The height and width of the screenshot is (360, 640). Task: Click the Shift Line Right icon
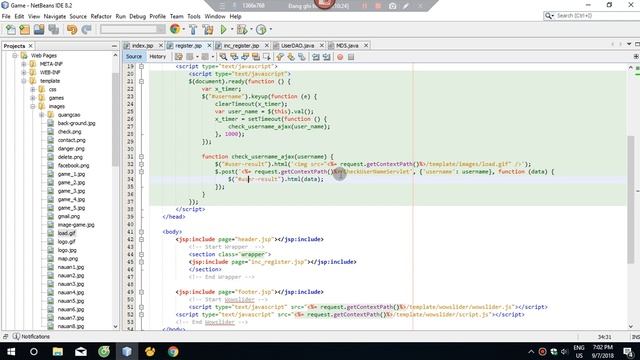[327, 57]
